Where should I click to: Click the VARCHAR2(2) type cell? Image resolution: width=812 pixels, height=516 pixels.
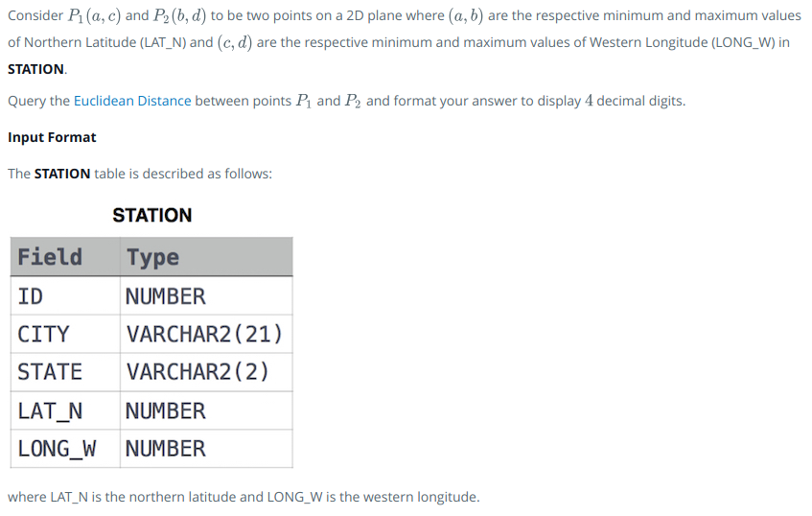coord(206,372)
